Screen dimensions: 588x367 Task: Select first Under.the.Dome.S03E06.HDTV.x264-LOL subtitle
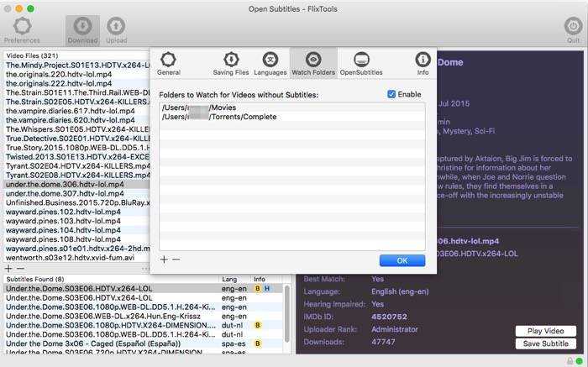coord(144,289)
